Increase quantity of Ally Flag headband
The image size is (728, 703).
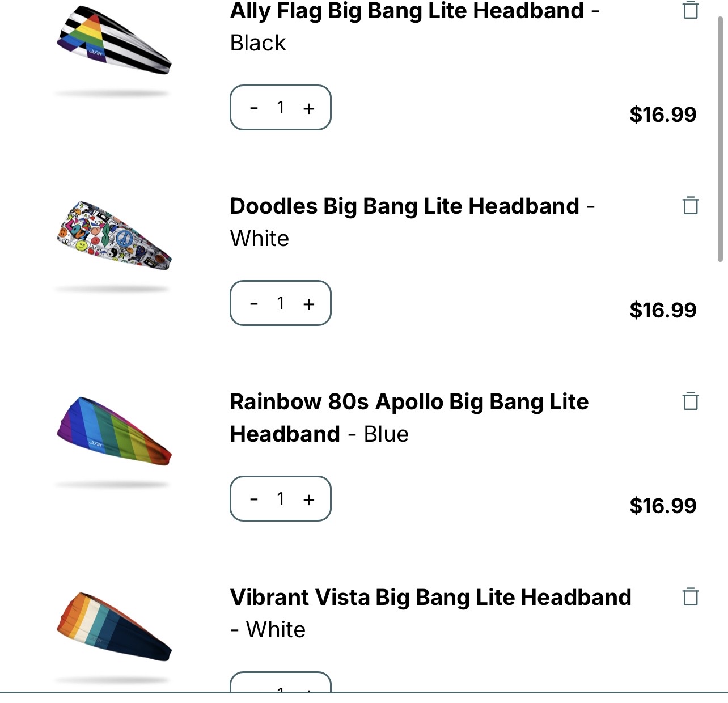point(308,108)
